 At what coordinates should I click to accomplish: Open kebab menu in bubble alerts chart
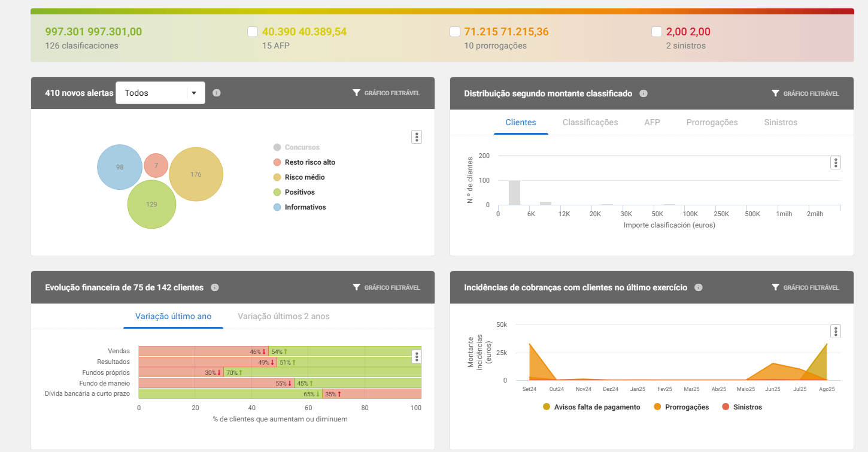tap(417, 137)
